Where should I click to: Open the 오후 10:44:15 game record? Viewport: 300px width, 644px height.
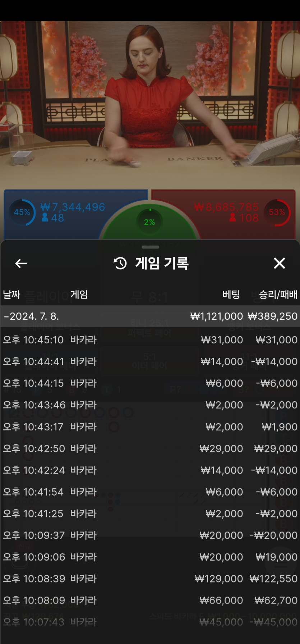[150, 383]
